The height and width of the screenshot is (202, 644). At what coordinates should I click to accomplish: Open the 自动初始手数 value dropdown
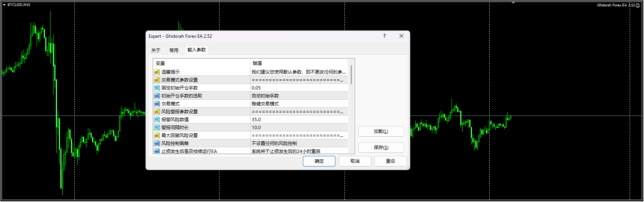(x=299, y=96)
